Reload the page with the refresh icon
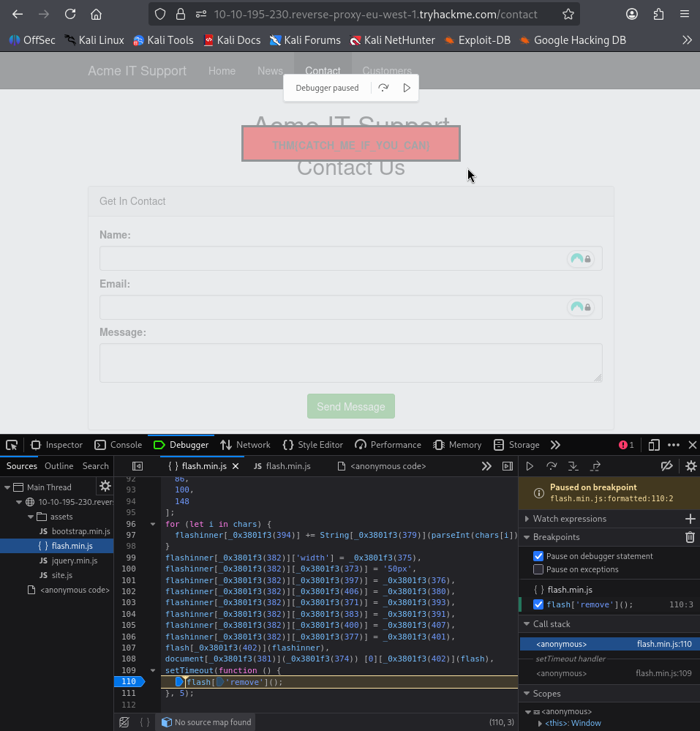The height and width of the screenshot is (731, 700). click(x=70, y=15)
